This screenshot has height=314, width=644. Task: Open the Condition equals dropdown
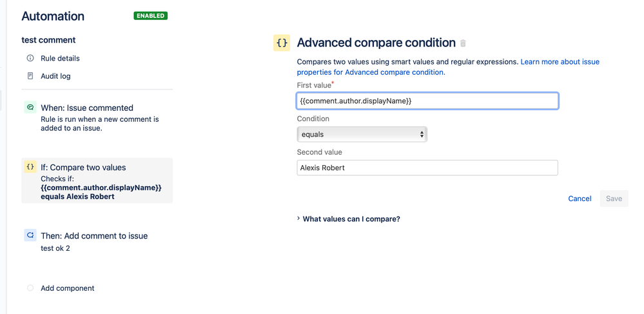[x=362, y=134]
